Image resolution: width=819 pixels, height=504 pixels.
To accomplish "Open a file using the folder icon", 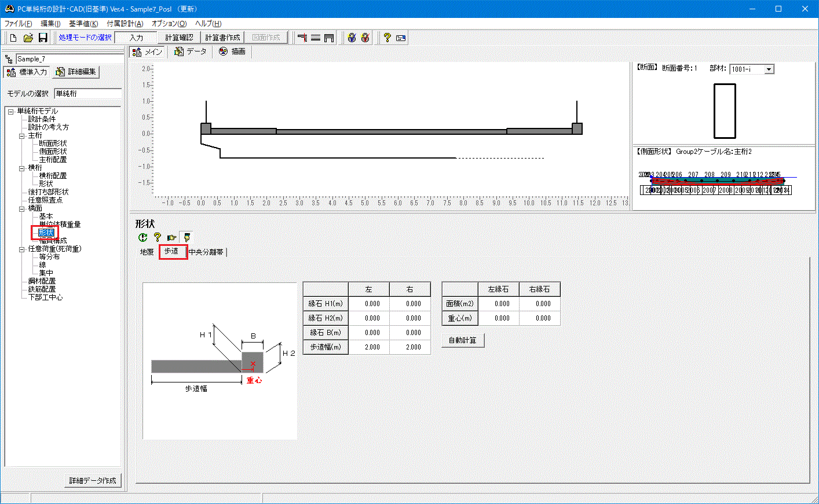I will pyautogui.click(x=28, y=38).
